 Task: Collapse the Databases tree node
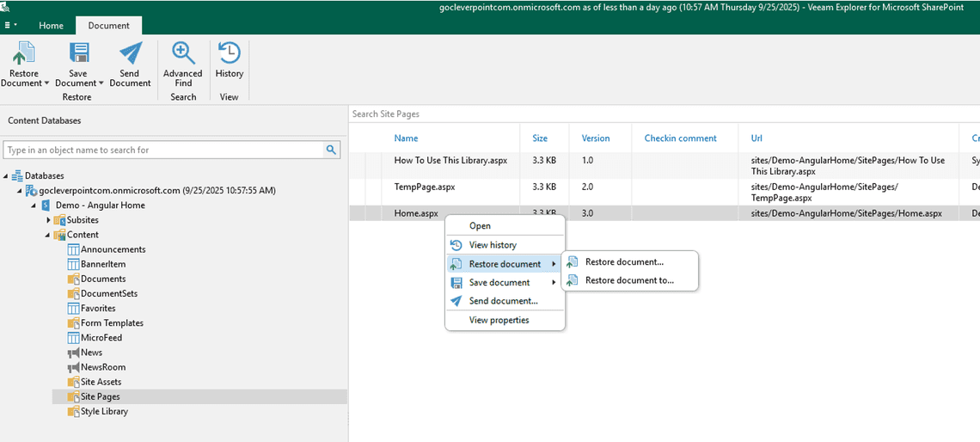tap(7, 176)
